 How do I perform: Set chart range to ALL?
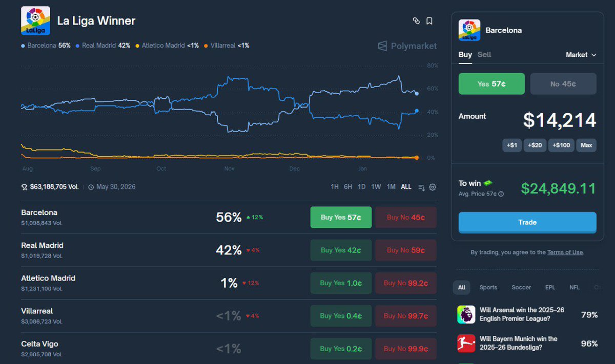pos(406,187)
